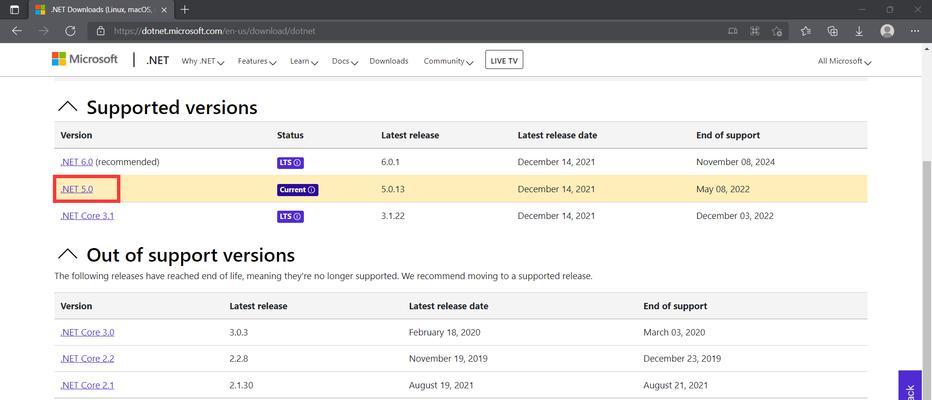Select the .NET Downloads browser tab
Screen dimensions: 932x400
click(x=101, y=10)
